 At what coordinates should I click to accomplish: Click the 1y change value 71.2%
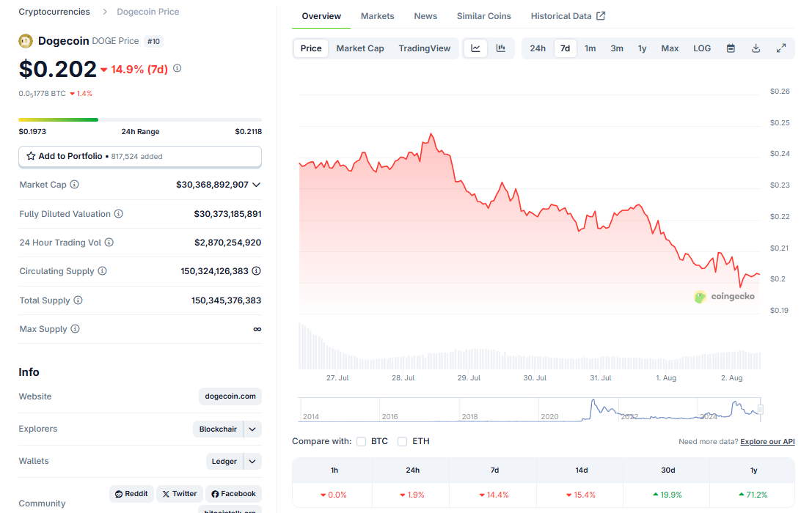click(753, 495)
